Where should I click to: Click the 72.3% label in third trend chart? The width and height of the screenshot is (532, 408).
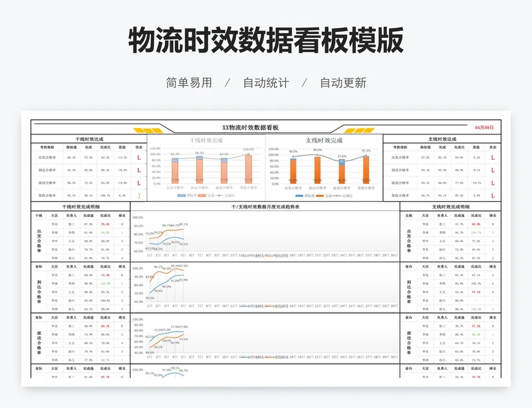point(158,330)
